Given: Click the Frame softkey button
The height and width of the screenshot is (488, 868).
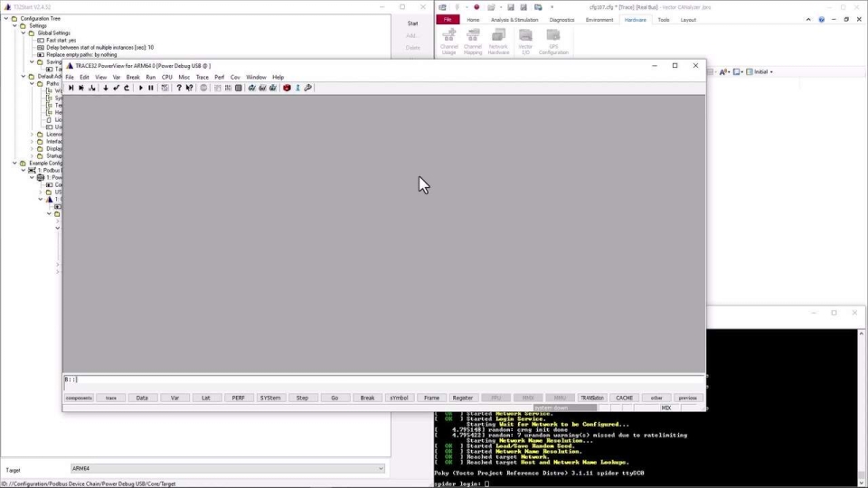Looking at the screenshot, I should (x=431, y=398).
